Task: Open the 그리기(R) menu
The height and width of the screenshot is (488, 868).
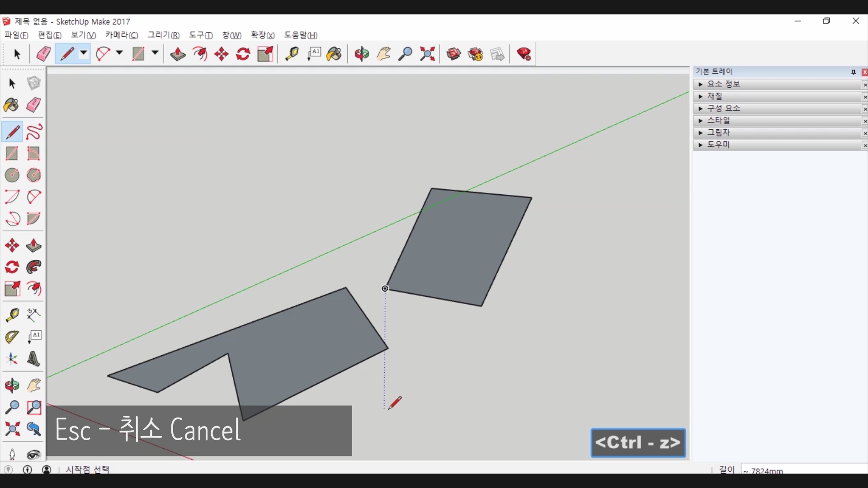Action: pos(163,35)
